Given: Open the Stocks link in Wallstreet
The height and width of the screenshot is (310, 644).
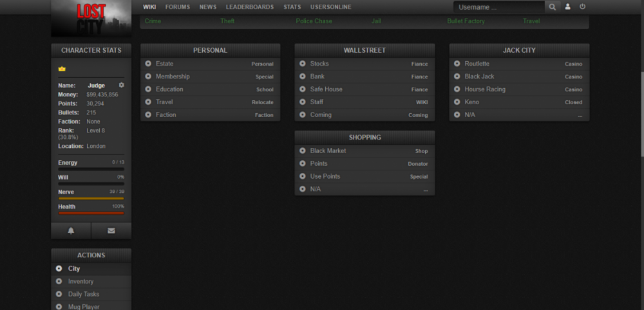Looking at the screenshot, I should click(319, 64).
